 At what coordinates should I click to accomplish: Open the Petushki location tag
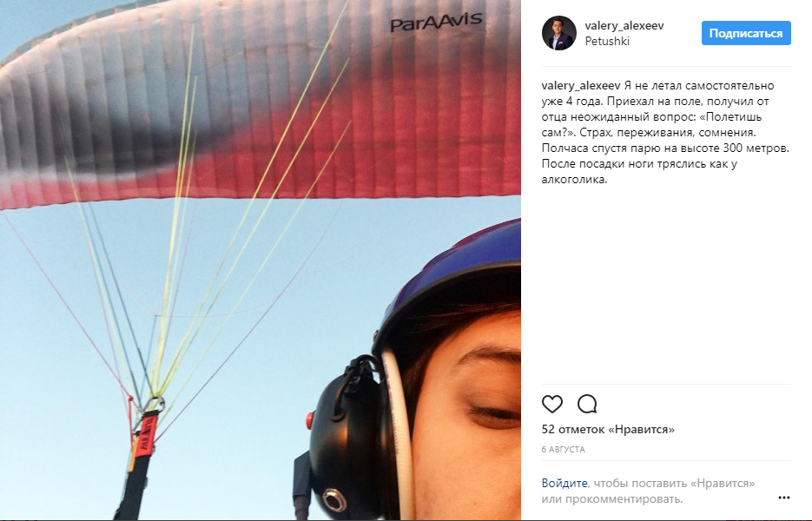(x=607, y=41)
